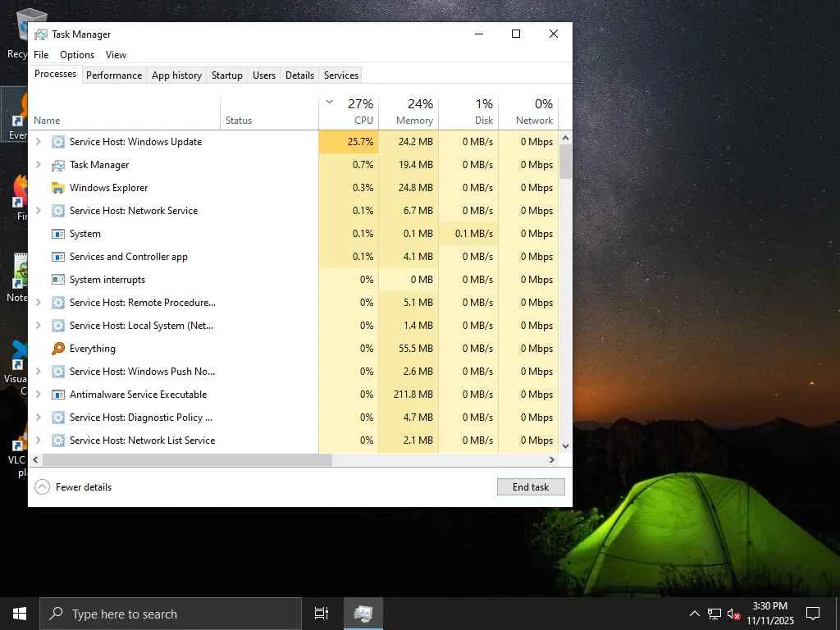
Task: Click the Service Host: Network List Service icon
Action: pos(58,441)
